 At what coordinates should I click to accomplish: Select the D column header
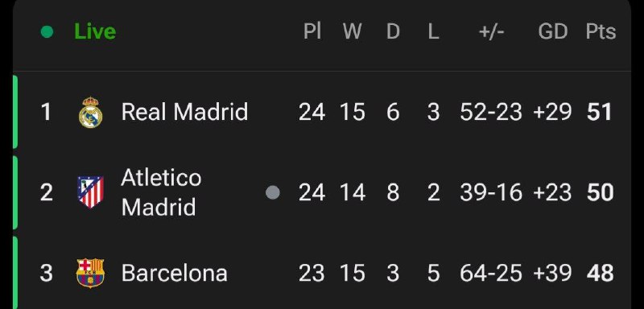(393, 31)
